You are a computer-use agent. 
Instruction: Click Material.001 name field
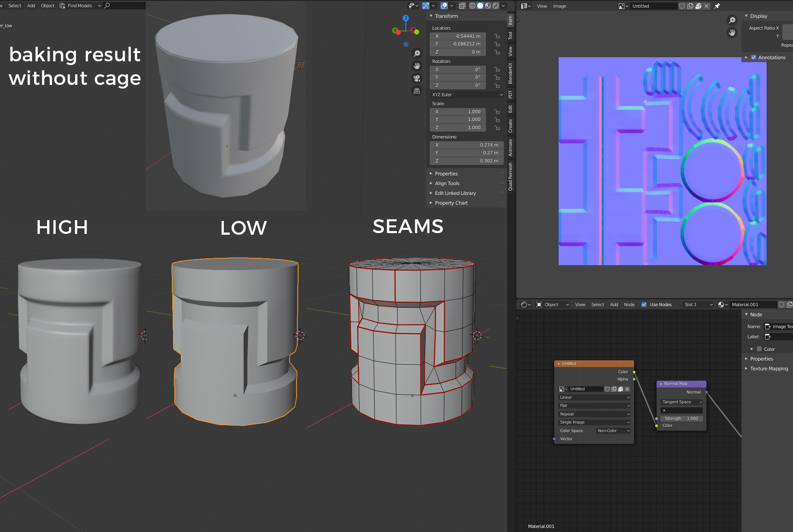click(x=754, y=305)
